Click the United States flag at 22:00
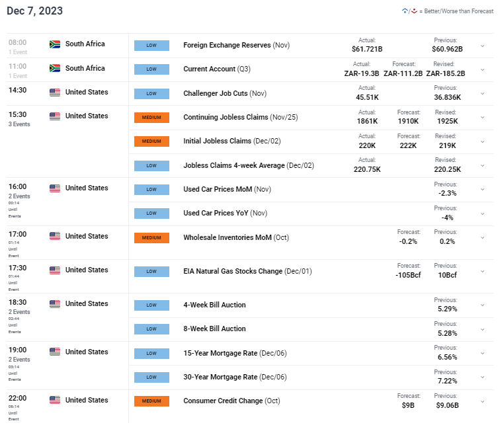This screenshot has width=504, height=431. (x=55, y=400)
